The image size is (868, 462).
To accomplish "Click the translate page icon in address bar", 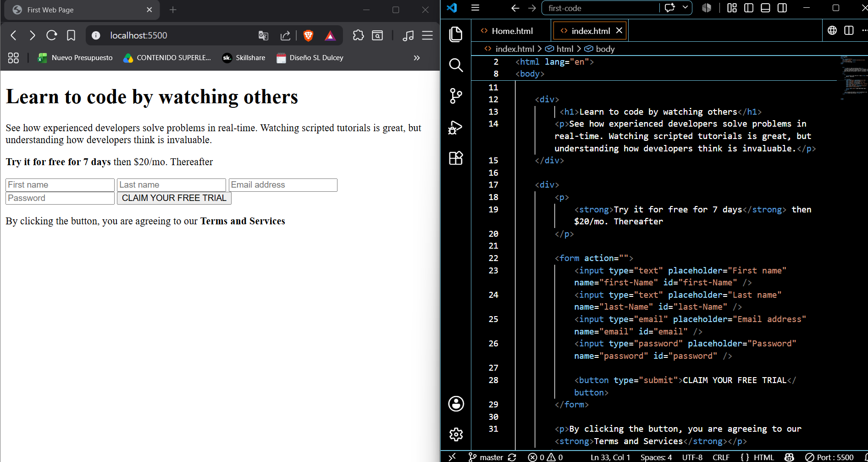I will [x=263, y=35].
